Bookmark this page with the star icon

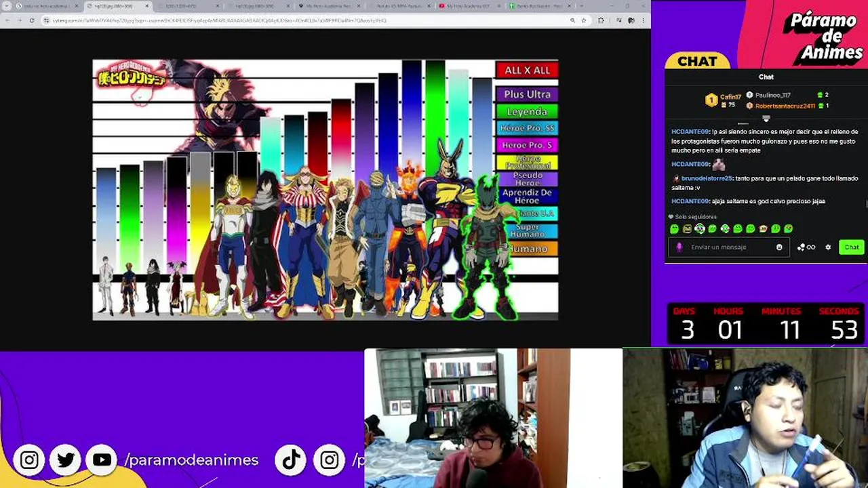click(x=584, y=20)
